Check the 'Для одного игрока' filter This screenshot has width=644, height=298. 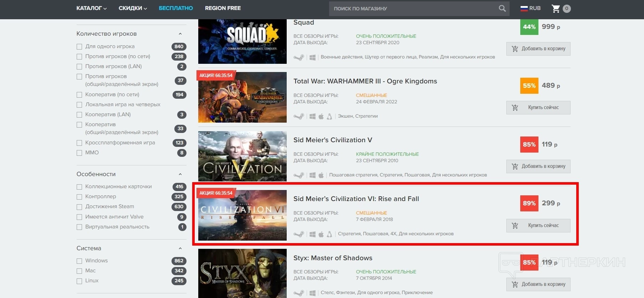tap(79, 47)
